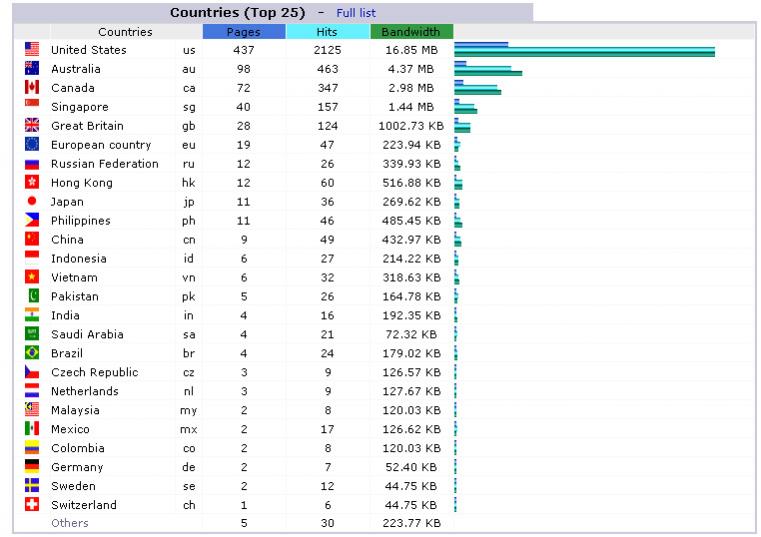Click the Countries (Top 25) title
This screenshot has height=537, width=761.
238,13
